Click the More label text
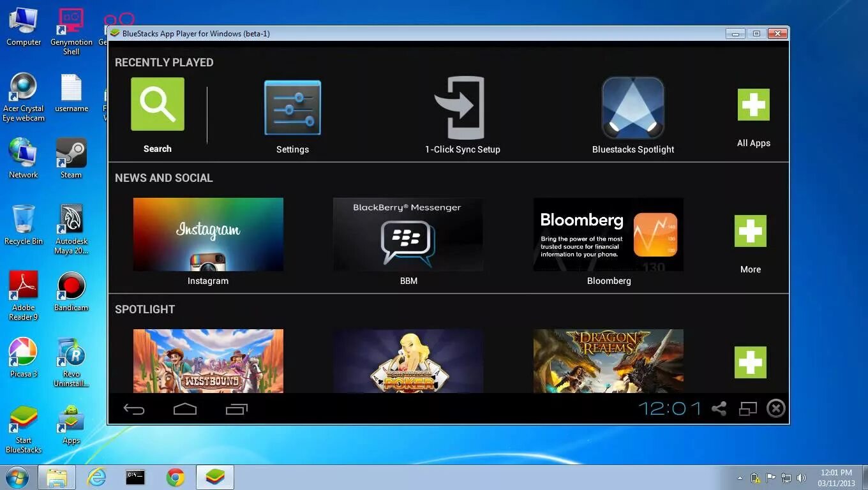Image resolution: width=868 pixels, height=490 pixels. coord(751,269)
